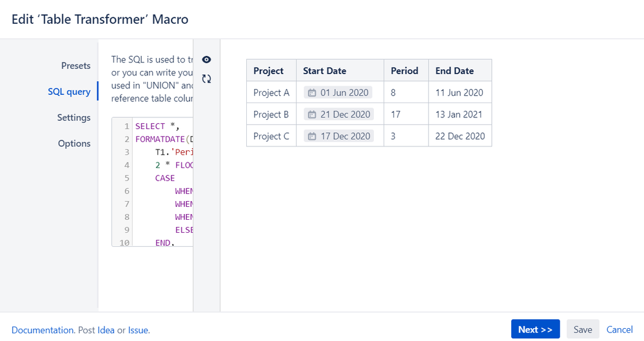Cancel the macro editing
Screen dimensions: 644x341
[620, 329]
